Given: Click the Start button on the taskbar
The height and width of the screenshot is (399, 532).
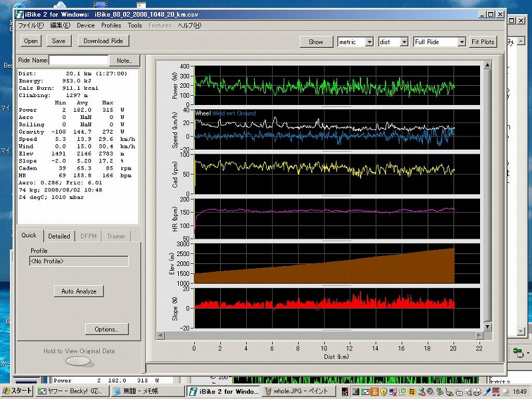Looking at the screenshot, I should coord(17,391).
